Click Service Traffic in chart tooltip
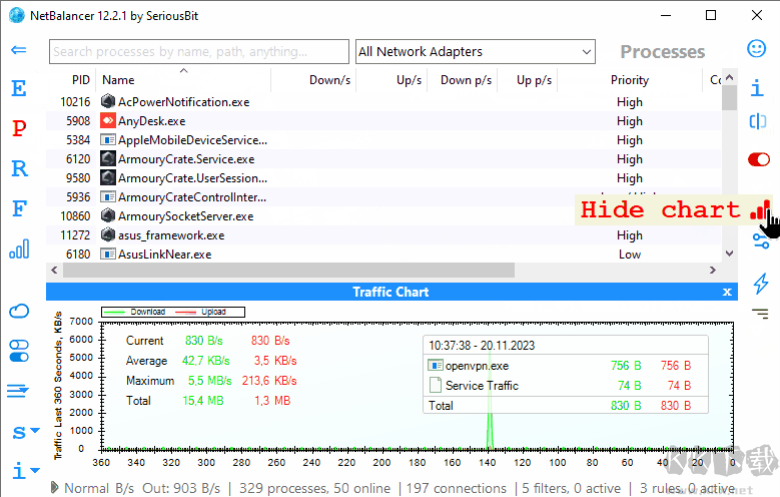The height and width of the screenshot is (497, 780). pos(482,386)
